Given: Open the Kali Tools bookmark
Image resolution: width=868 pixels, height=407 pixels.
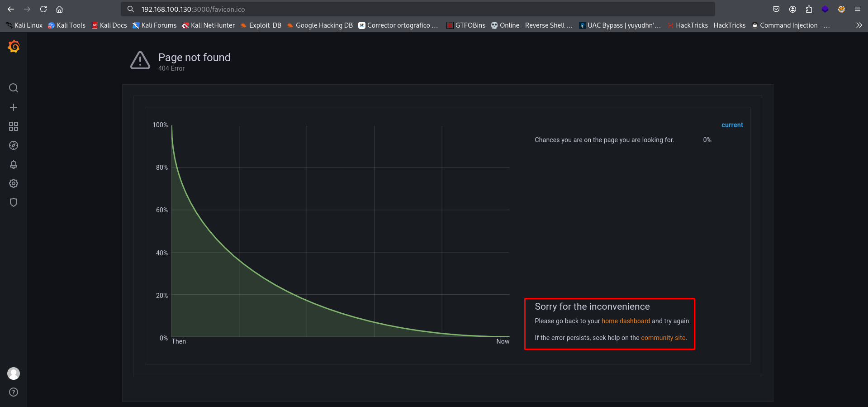Looking at the screenshot, I should pos(67,25).
